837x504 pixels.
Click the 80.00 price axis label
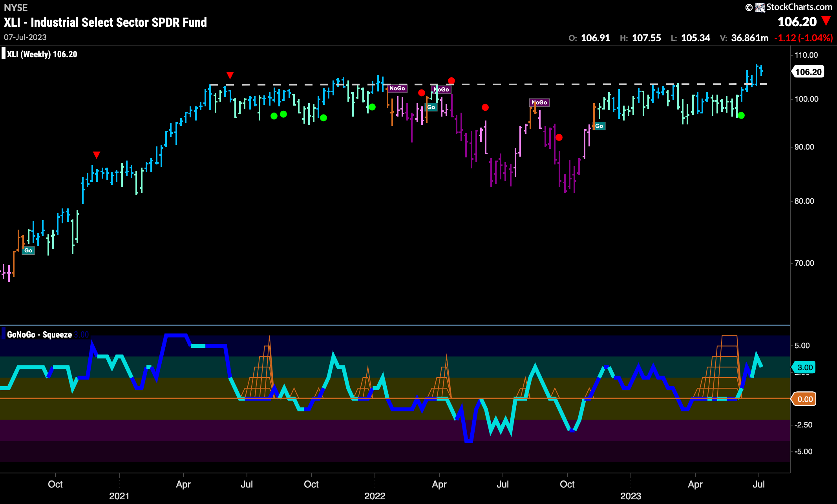[804, 201]
